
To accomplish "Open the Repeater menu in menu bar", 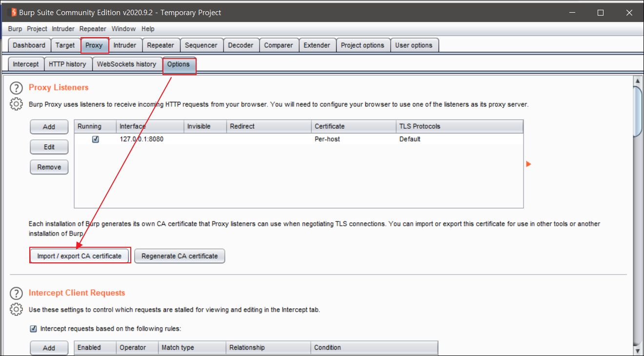I will click(93, 29).
